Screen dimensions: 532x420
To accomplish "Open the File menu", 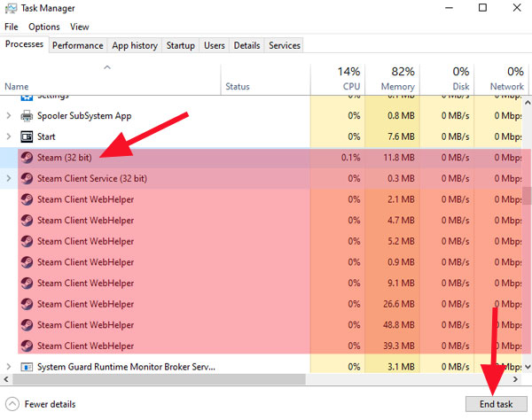I will pyautogui.click(x=12, y=27).
